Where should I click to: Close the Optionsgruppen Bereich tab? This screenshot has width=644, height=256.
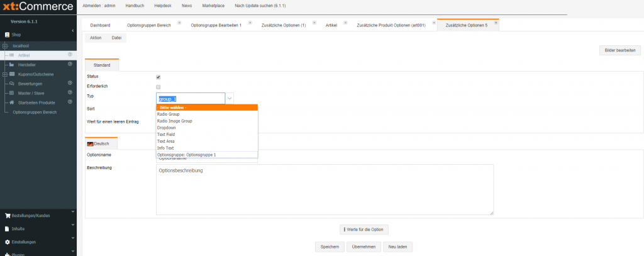click(x=180, y=22)
